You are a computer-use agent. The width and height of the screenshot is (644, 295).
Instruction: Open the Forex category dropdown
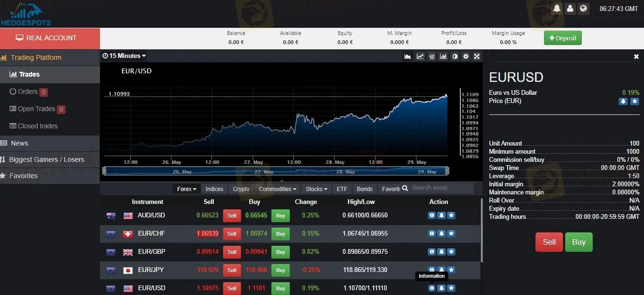(187, 189)
